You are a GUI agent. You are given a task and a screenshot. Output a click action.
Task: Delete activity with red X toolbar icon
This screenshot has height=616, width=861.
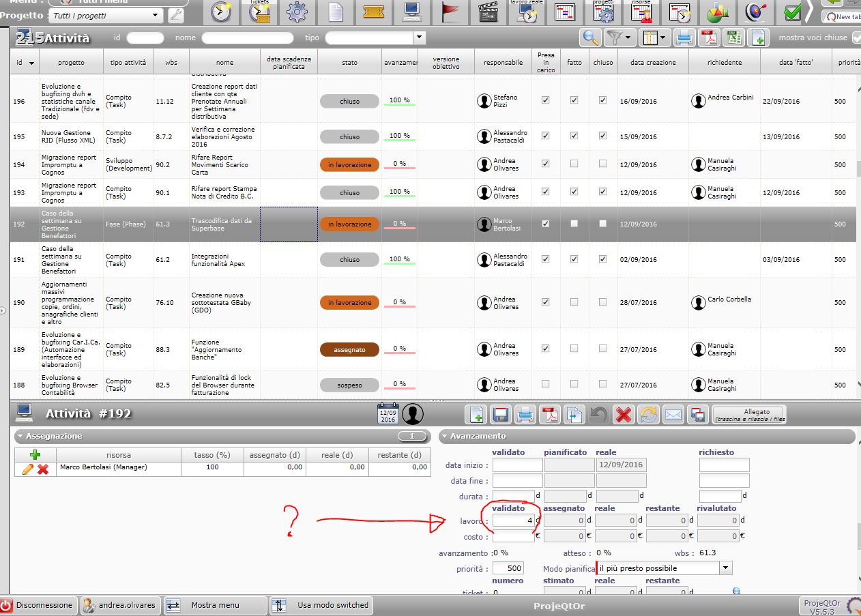click(622, 414)
